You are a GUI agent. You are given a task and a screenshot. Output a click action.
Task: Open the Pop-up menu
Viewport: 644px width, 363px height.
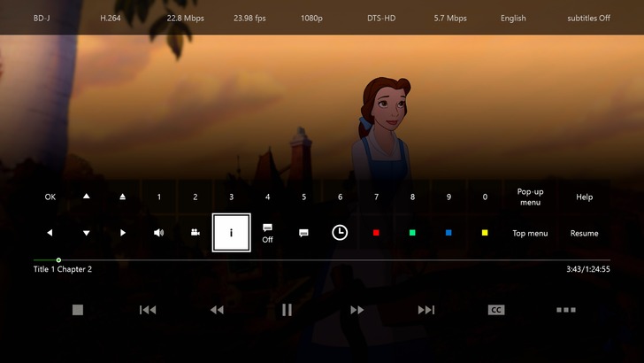(x=530, y=197)
